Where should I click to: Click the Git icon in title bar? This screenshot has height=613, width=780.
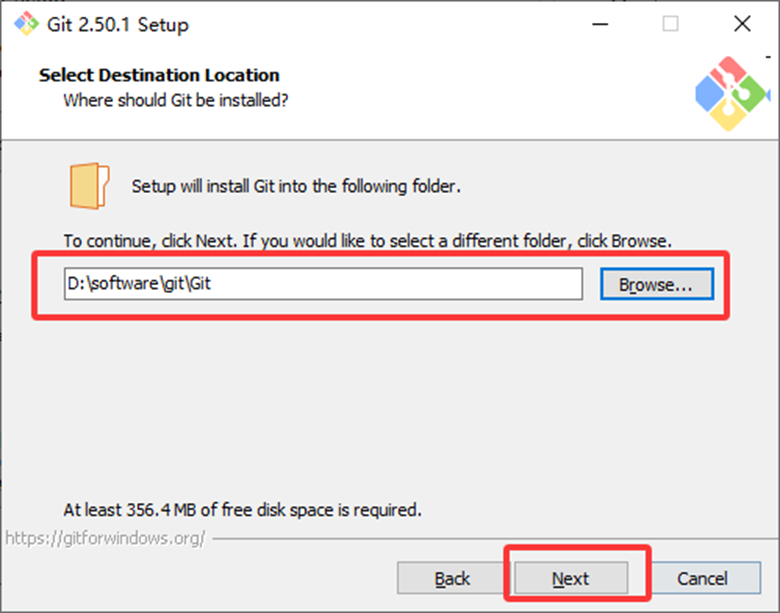pos(26,24)
